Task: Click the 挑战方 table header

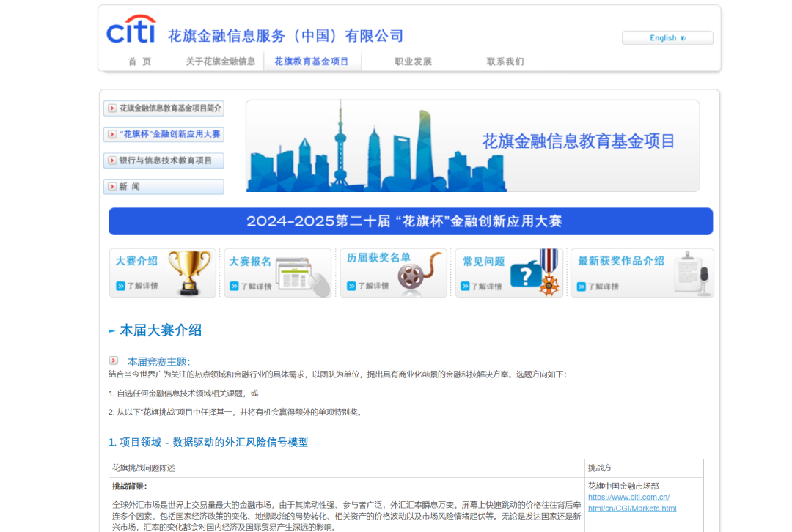Action: (600, 468)
